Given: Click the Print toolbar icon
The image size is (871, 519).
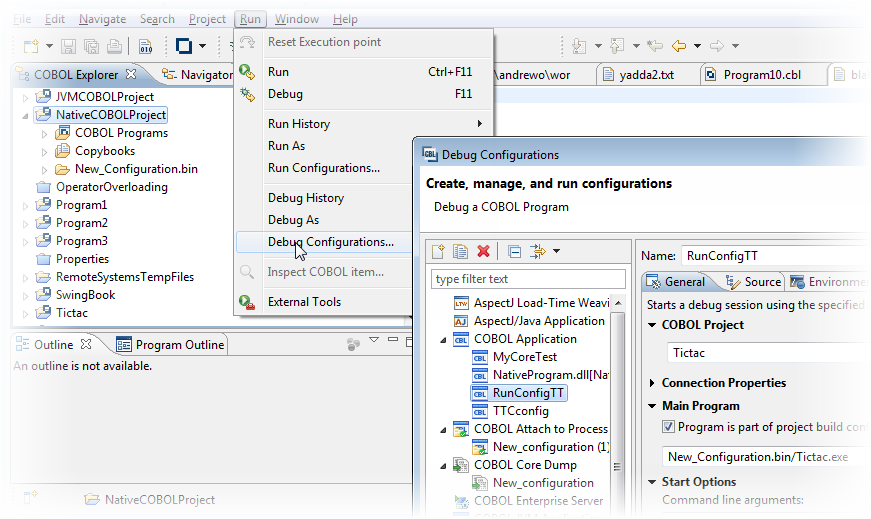Looking at the screenshot, I should [114, 46].
